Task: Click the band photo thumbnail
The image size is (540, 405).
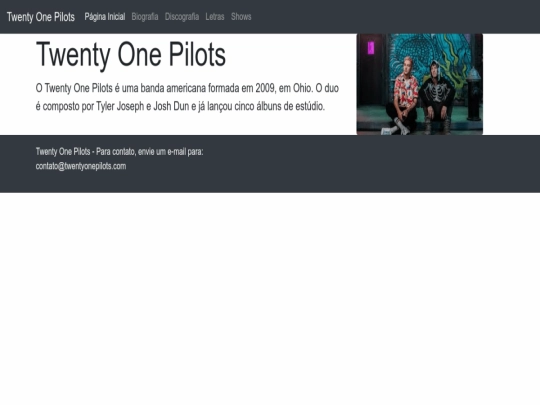Action: point(419,84)
